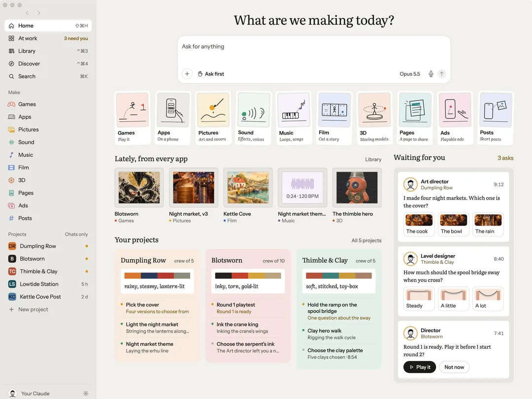Click the Play it button
This screenshot has width=532, height=399.
coord(419,367)
